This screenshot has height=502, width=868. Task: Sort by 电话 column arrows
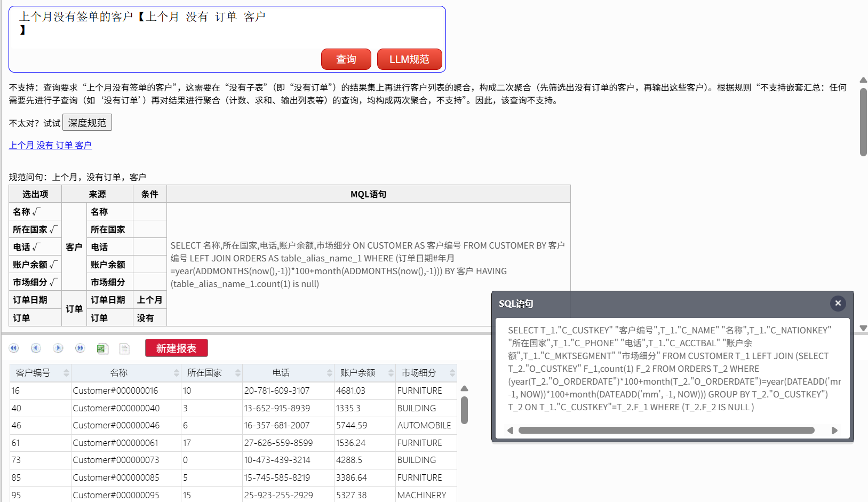330,373
